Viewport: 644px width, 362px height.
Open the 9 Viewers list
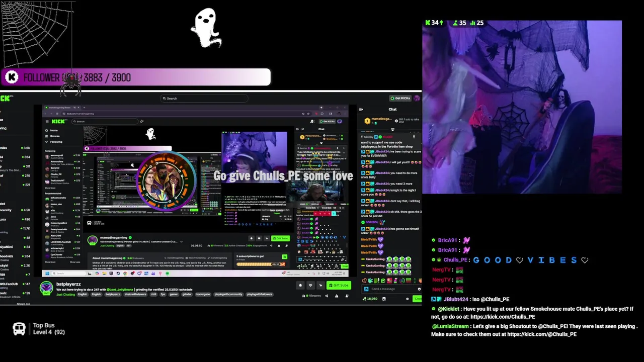coord(311,296)
